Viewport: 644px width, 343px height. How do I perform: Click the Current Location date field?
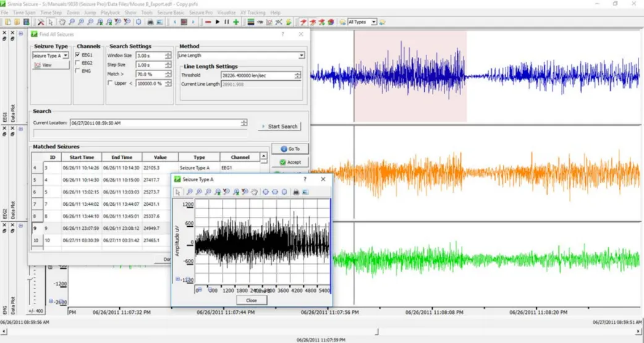click(x=155, y=123)
